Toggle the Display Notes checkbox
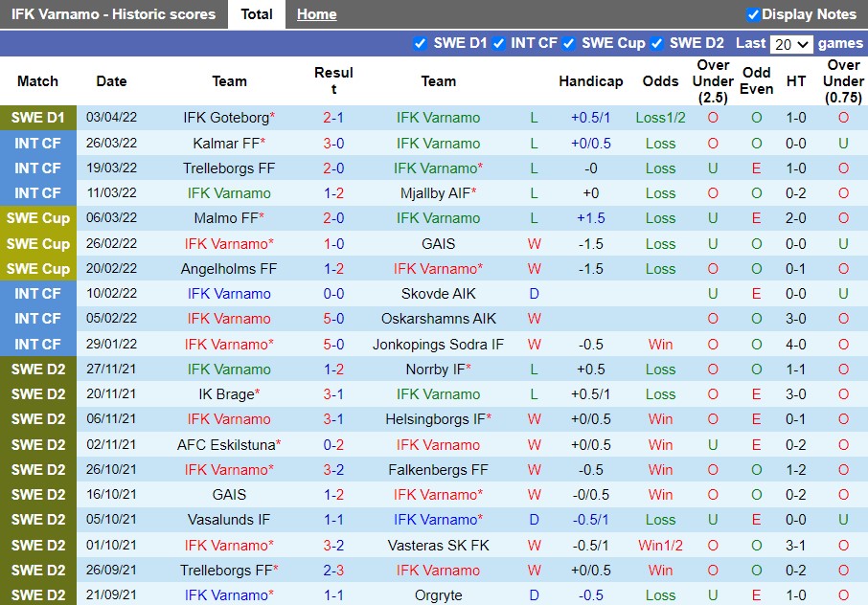The height and width of the screenshot is (605, 868). (x=752, y=14)
